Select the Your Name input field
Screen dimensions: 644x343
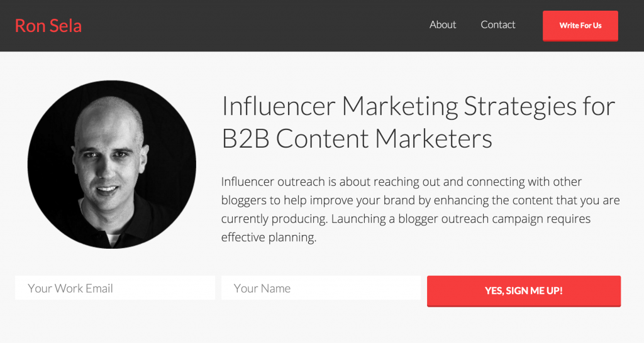pos(321,288)
